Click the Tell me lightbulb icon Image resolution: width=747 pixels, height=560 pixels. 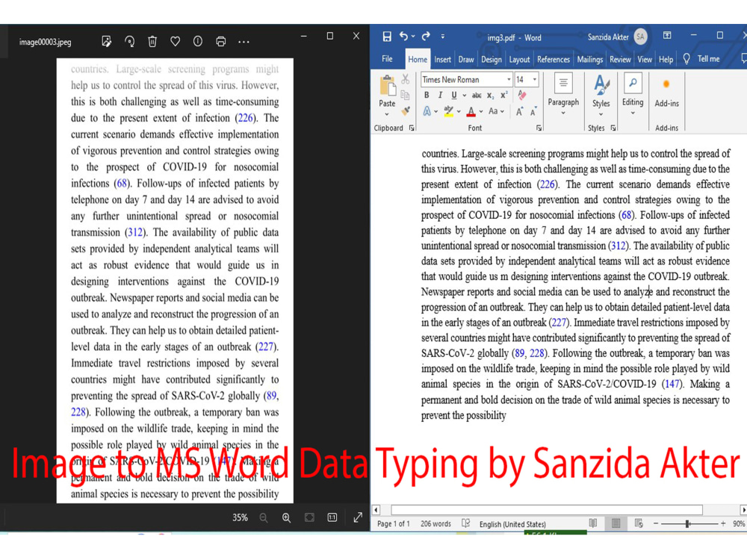click(x=686, y=59)
